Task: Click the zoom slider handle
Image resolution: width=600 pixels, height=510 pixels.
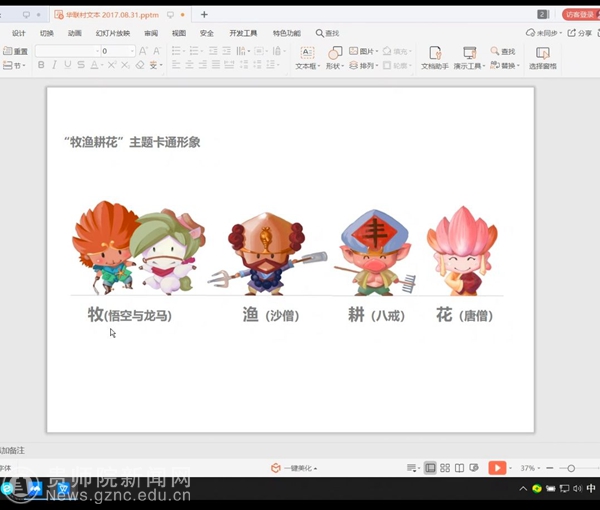Action: [571, 468]
